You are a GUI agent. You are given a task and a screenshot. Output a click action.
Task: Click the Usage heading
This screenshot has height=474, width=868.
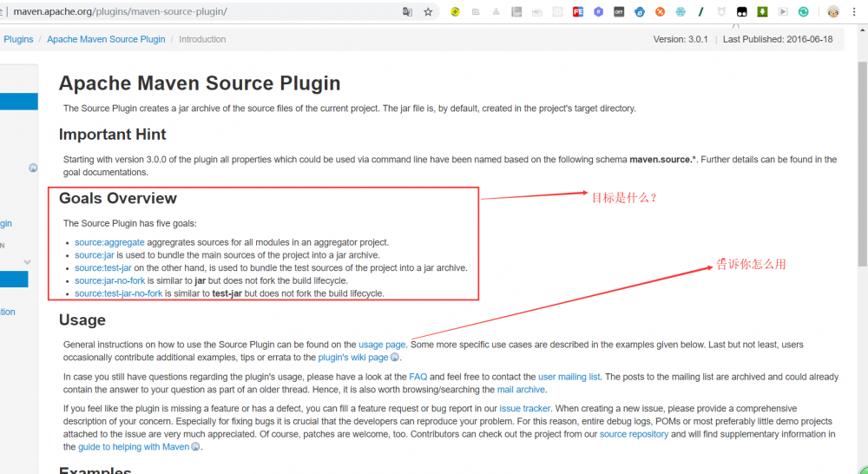click(x=82, y=320)
